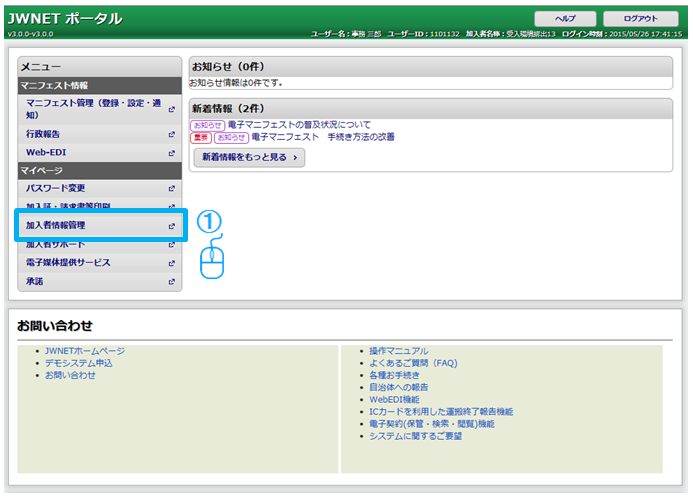Click the マイページ section header

point(100,170)
